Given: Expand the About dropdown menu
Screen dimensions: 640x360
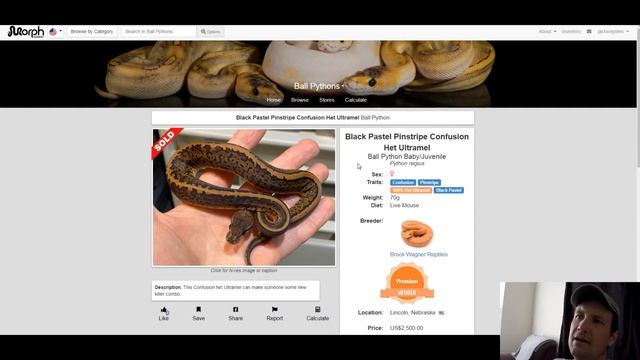Looking at the screenshot, I should tap(547, 31).
